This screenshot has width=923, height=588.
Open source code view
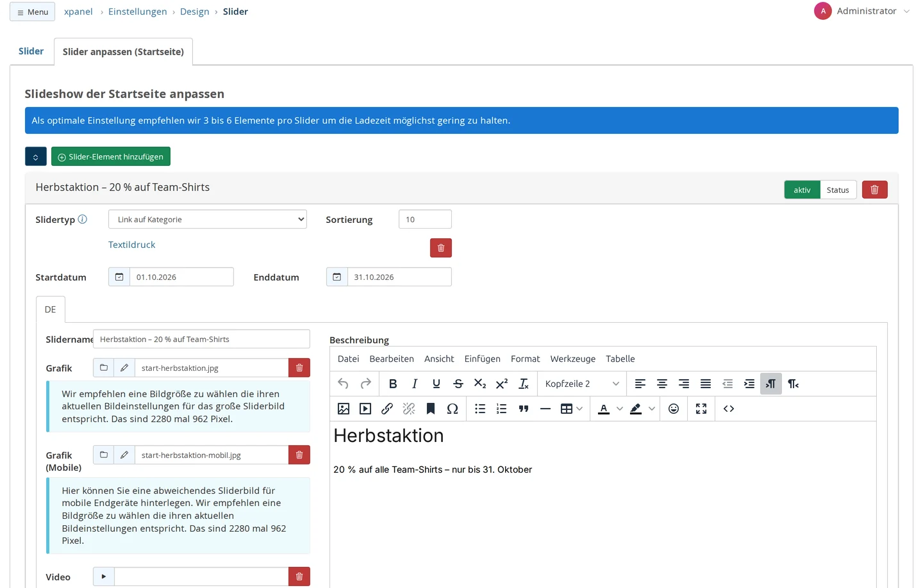729,409
